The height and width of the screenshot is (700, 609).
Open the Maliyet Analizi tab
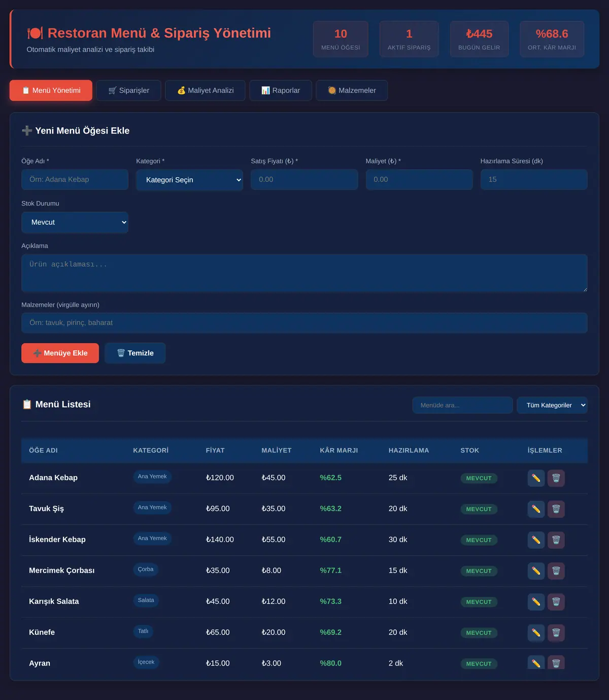[x=205, y=90]
